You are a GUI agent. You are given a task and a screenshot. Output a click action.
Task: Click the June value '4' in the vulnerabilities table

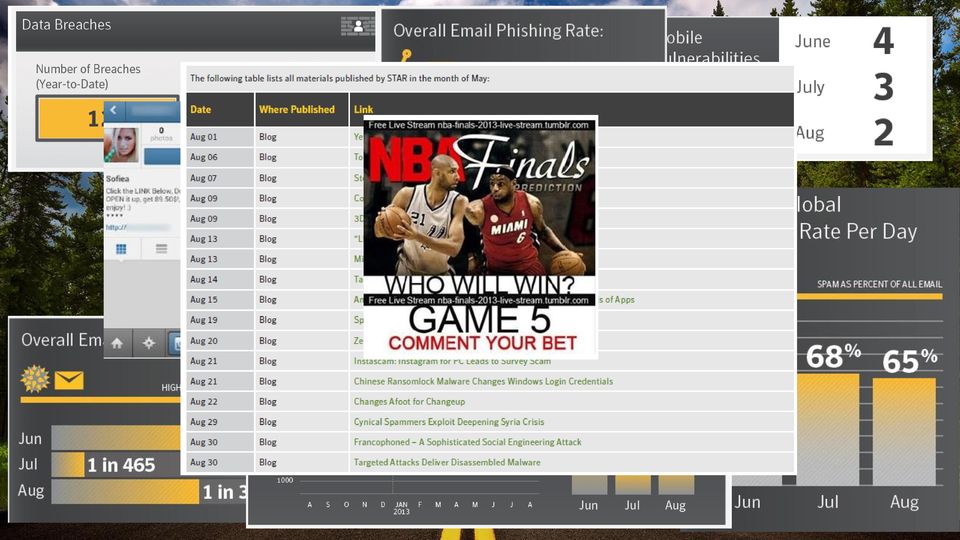point(883,41)
